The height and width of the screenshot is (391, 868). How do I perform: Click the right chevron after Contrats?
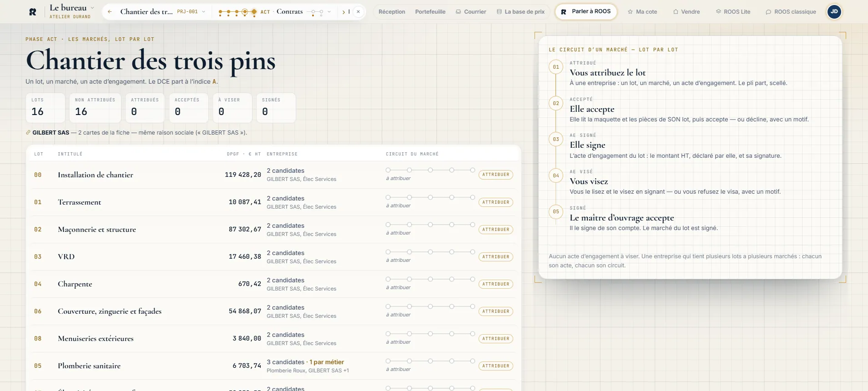[343, 12]
